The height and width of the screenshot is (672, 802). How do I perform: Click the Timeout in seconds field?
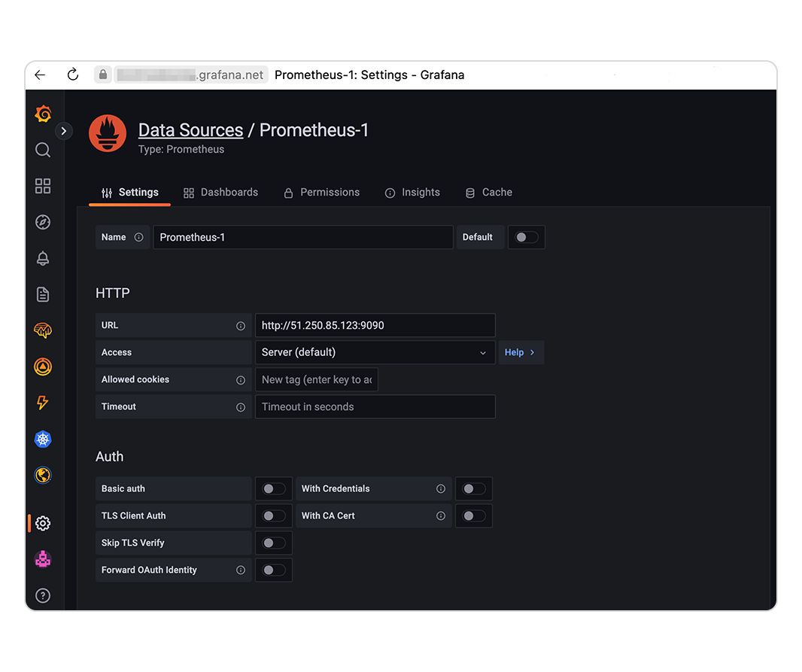point(375,406)
